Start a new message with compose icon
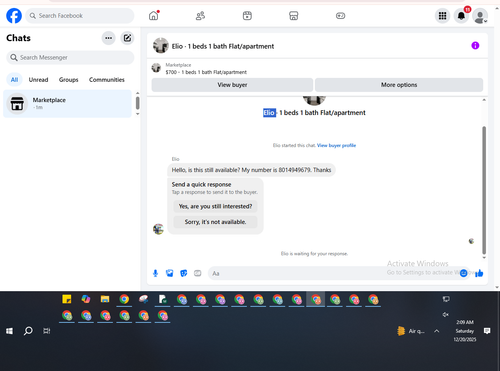The height and width of the screenshot is (371, 500). click(127, 38)
